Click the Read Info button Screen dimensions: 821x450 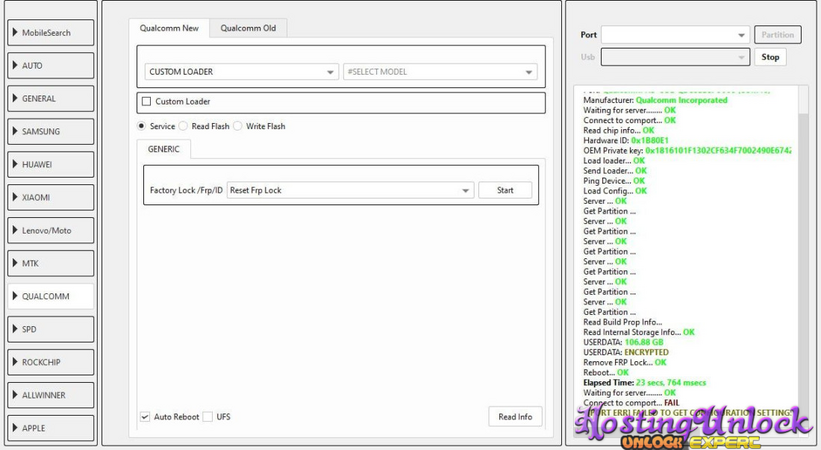point(515,416)
